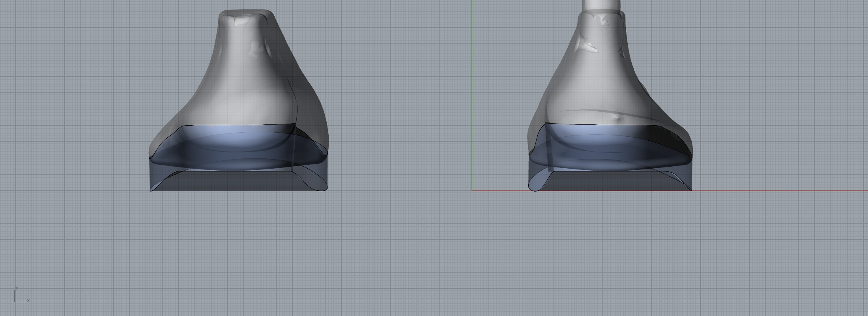Click the Z label on the axis indicator
This screenshot has width=868, height=316.
coord(16,289)
